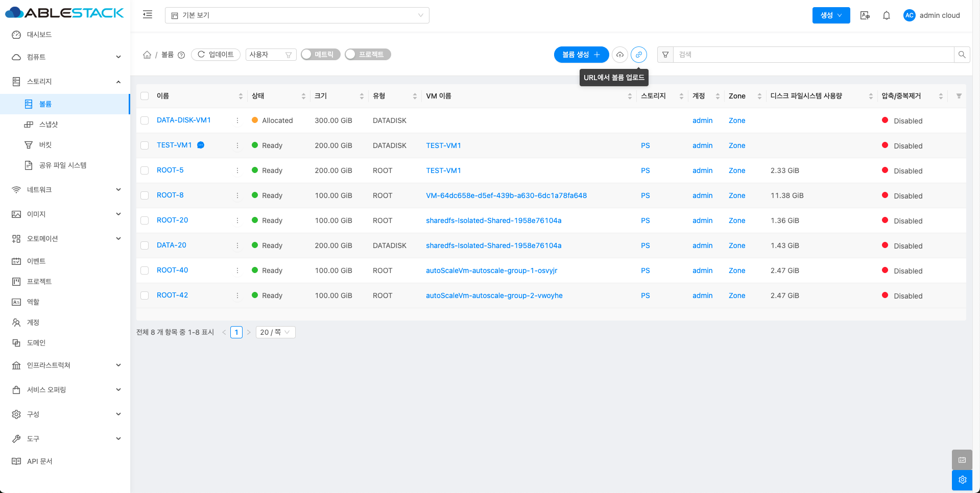980x493 pixels.
Task: Click the home icon in breadcrumb
Action: 147,55
